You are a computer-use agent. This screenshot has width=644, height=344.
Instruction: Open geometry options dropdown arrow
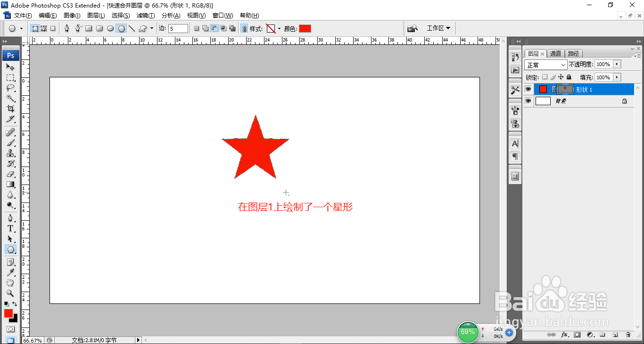(152, 29)
